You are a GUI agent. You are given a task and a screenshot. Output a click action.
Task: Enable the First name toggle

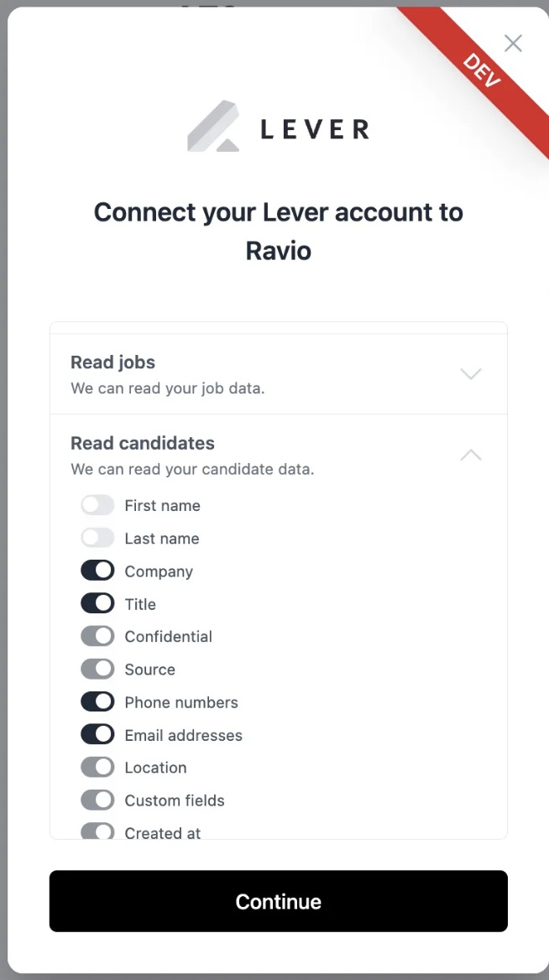click(97, 505)
